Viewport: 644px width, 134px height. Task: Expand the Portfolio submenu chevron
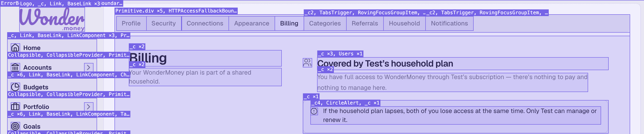[89, 107]
